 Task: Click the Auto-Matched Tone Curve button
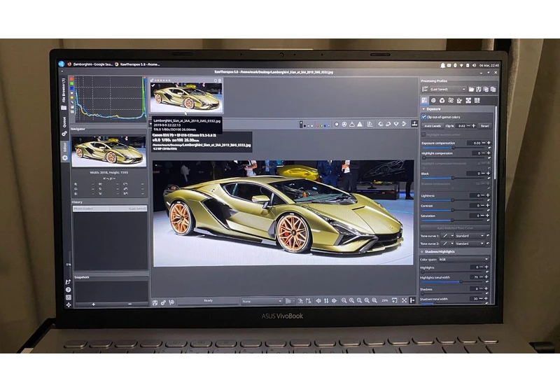455,227
